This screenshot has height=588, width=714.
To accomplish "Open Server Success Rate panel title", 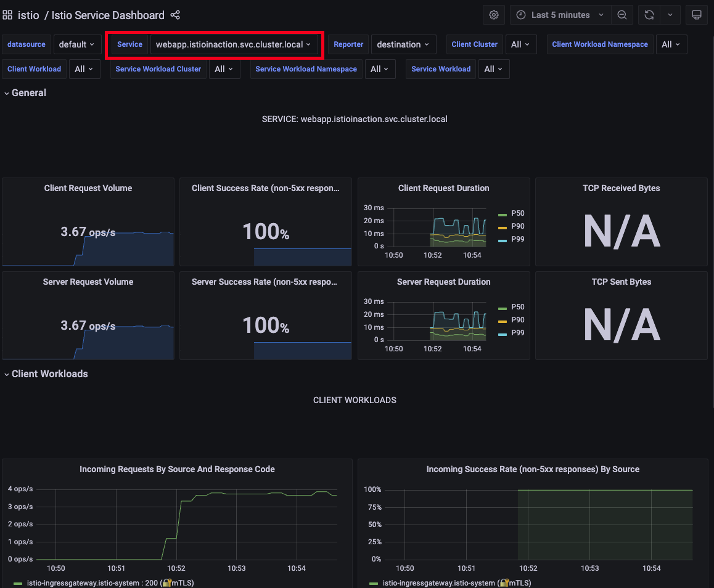I will tap(265, 282).
